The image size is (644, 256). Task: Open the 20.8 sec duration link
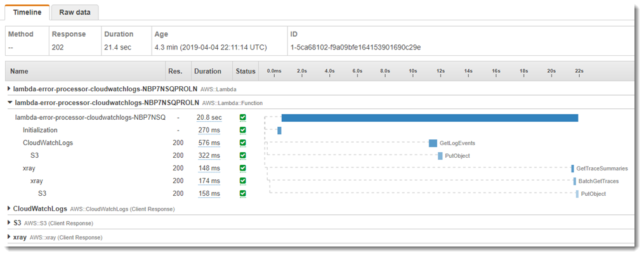pyautogui.click(x=209, y=118)
